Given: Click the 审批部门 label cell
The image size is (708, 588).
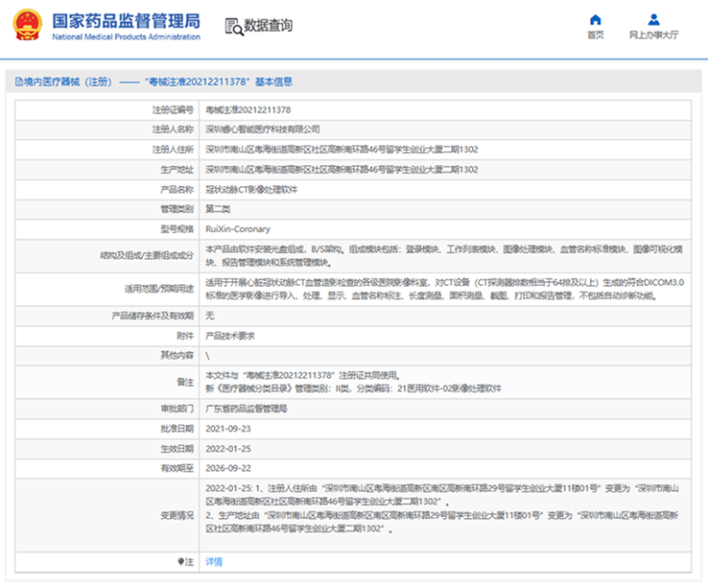Looking at the screenshot, I should (107, 409).
